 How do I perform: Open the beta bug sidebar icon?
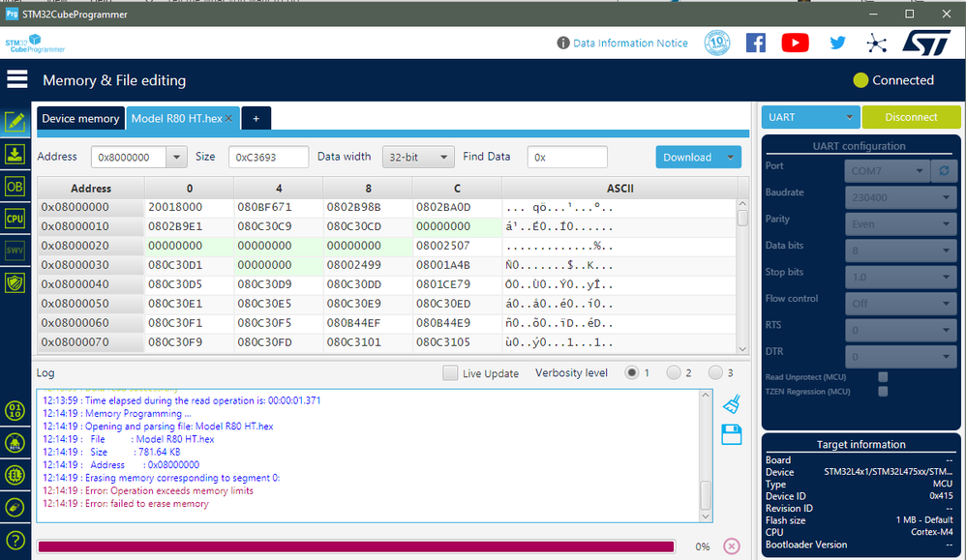pyautogui.click(x=15, y=443)
